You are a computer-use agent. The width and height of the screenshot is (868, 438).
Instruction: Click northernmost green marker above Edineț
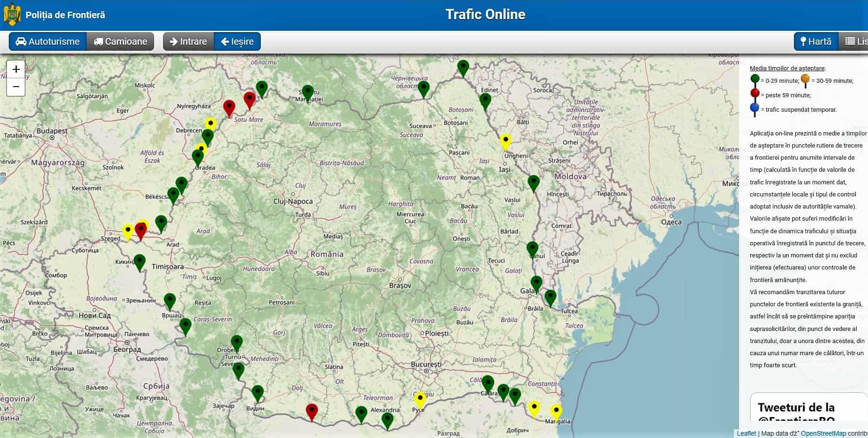click(x=463, y=68)
